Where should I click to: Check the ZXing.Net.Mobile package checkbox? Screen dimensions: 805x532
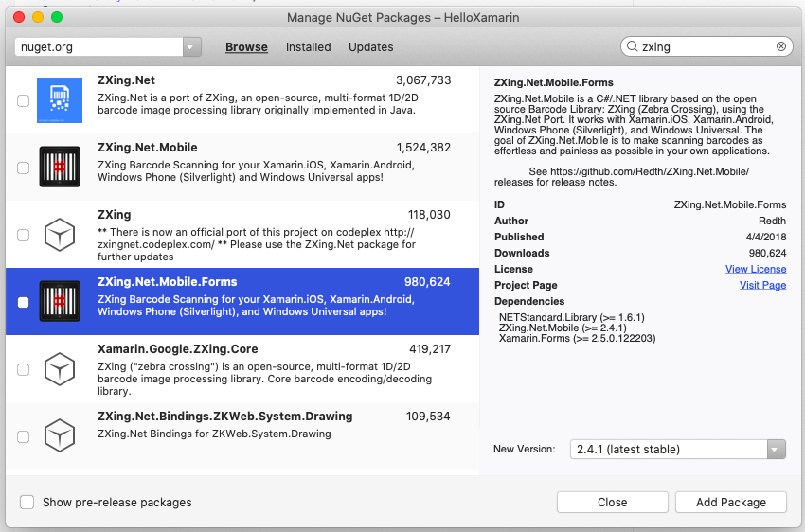(23, 168)
